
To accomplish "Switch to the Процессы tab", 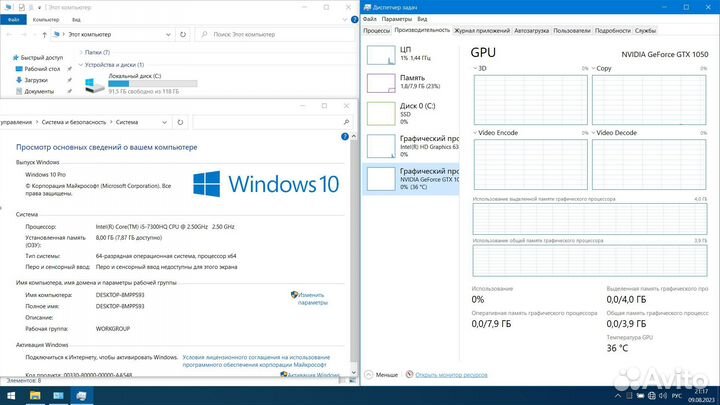I will tap(377, 31).
